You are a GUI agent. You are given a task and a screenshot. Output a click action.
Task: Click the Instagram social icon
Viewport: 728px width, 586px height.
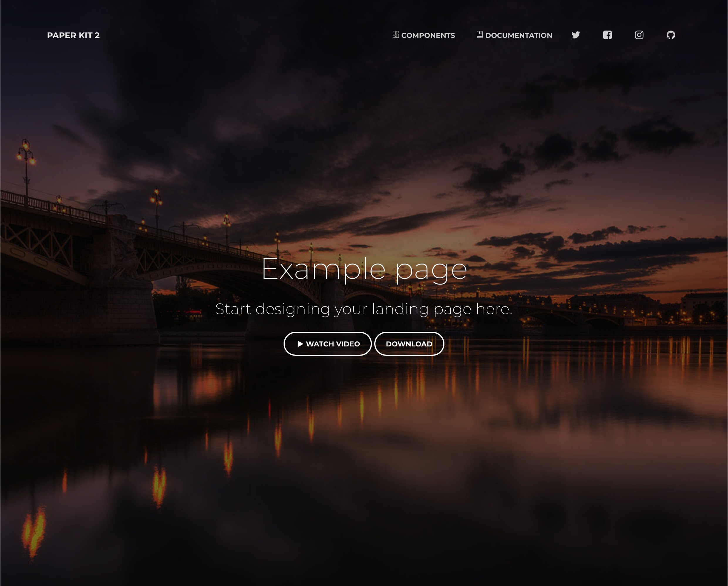[639, 35]
